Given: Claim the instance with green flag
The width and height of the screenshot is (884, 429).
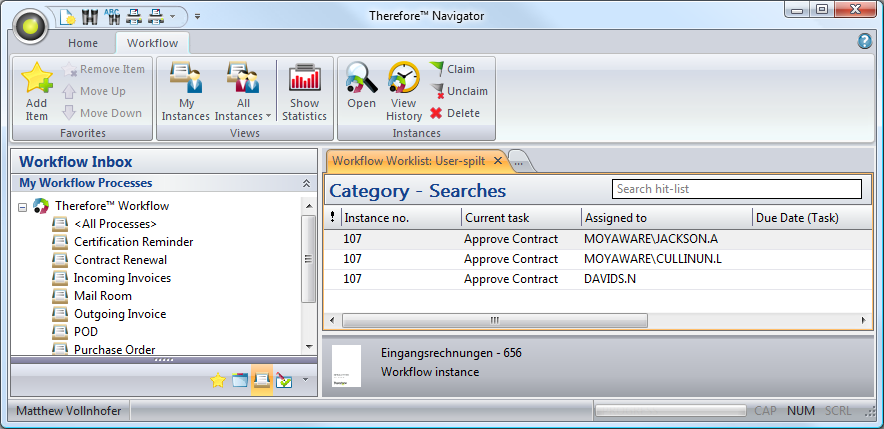Looking at the screenshot, I should click(x=453, y=69).
